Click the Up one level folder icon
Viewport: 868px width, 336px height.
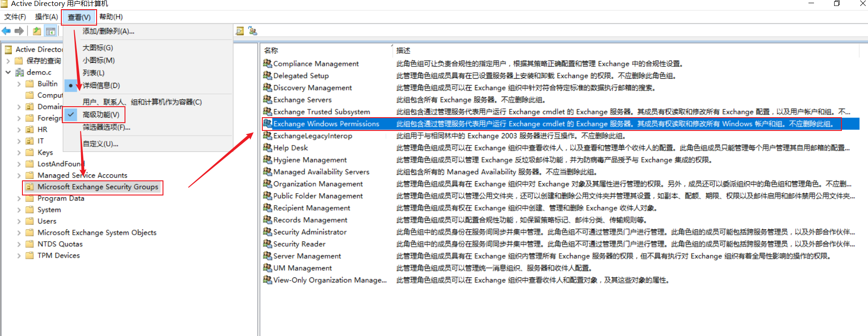click(x=37, y=31)
